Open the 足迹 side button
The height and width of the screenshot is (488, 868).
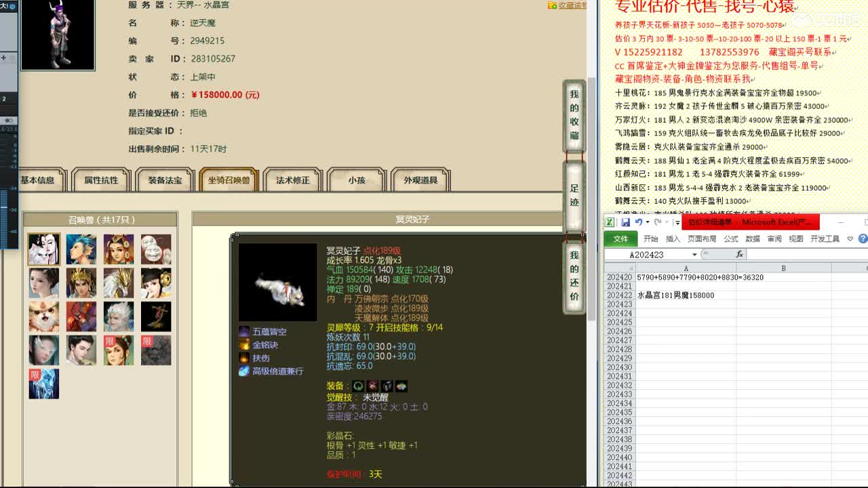click(x=574, y=196)
